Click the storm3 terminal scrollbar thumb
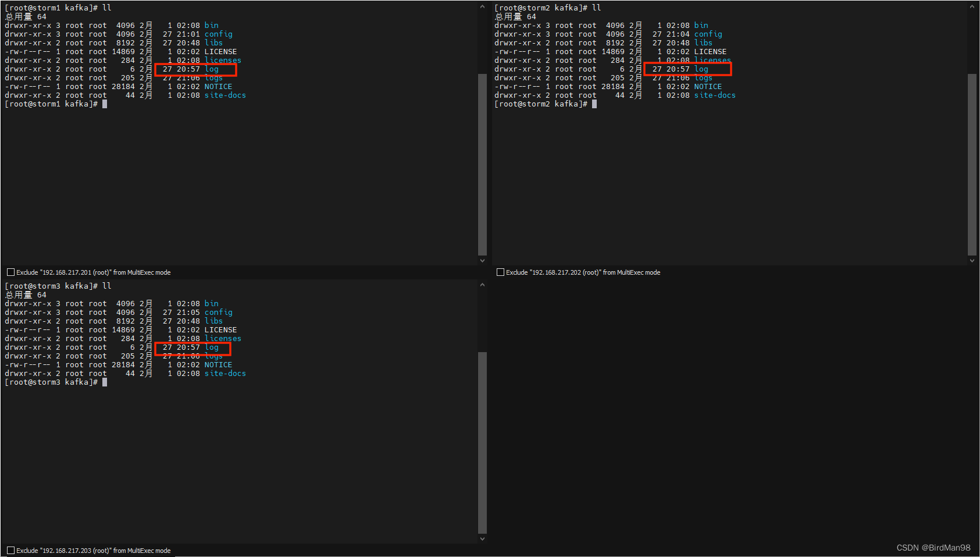Viewport: 980px width, 557px height. click(482, 442)
